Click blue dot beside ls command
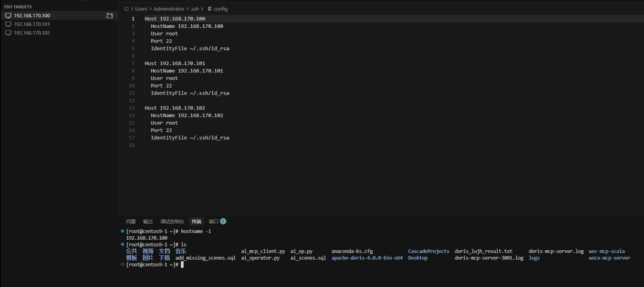This screenshot has height=287, width=644. click(123, 244)
